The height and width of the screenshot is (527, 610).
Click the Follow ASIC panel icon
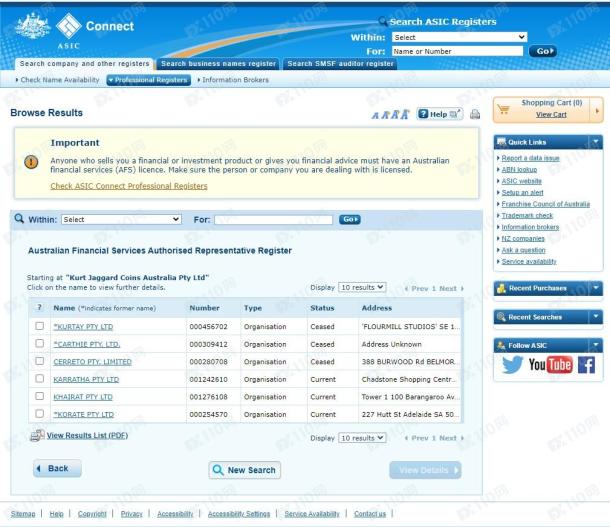pyautogui.click(x=501, y=345)
